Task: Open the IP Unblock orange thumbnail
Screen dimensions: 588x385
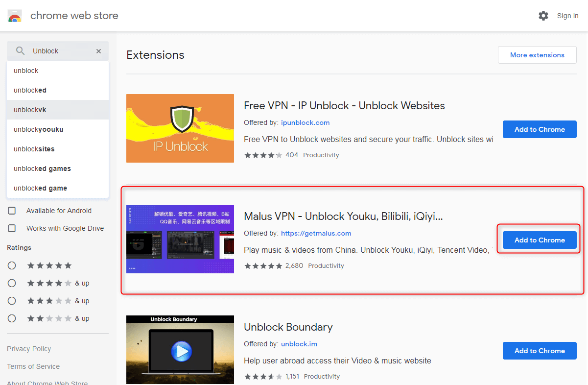Action: point(180,128)
